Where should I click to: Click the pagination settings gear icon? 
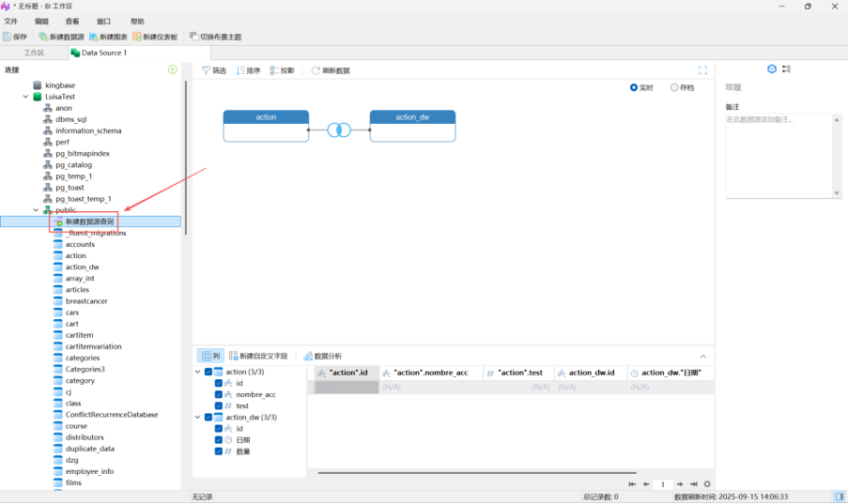[x=707, y=484]
